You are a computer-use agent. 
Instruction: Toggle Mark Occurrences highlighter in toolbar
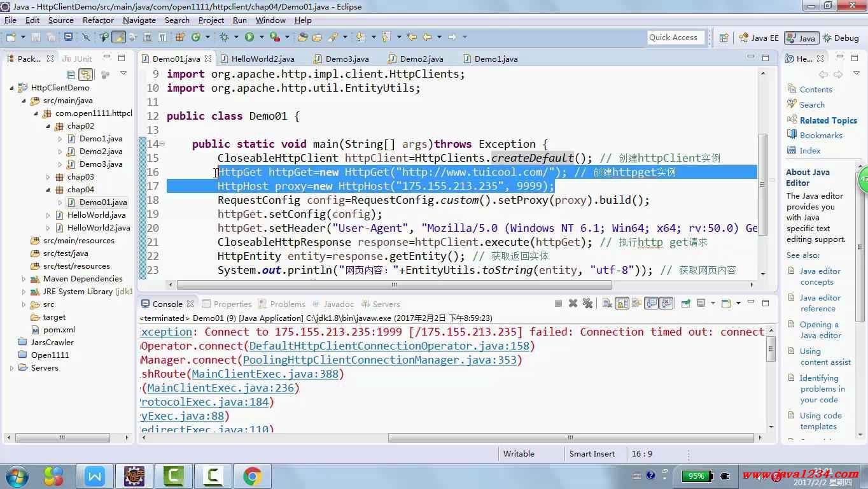click(118, 38)
